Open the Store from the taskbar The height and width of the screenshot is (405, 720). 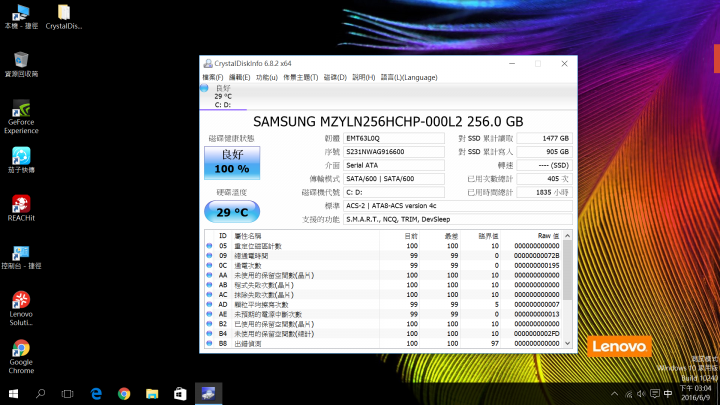click(x=180, y=394)
